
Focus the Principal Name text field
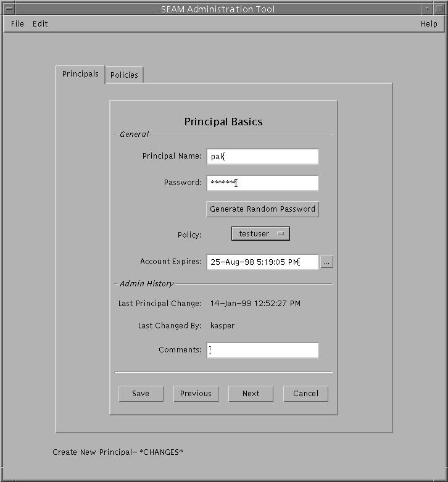[262, 157]
